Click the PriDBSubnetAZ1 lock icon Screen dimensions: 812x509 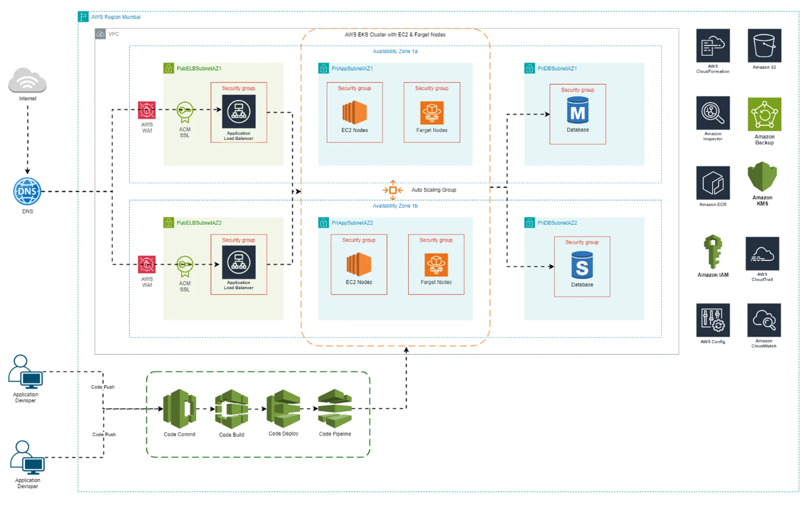tap(529, 68)
